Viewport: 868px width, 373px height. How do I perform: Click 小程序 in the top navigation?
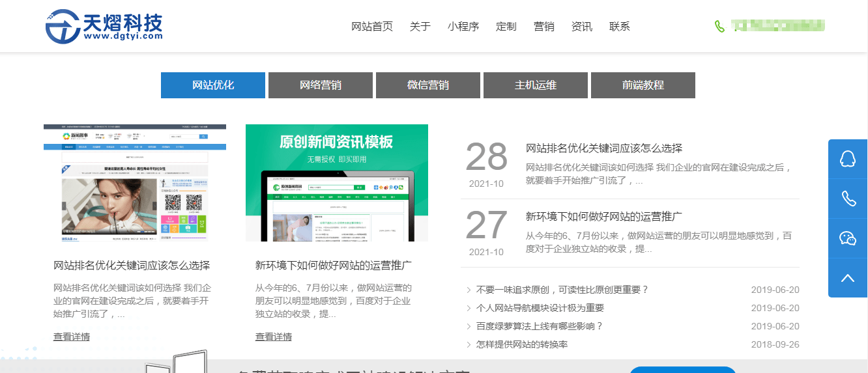(x=463, y=27)
